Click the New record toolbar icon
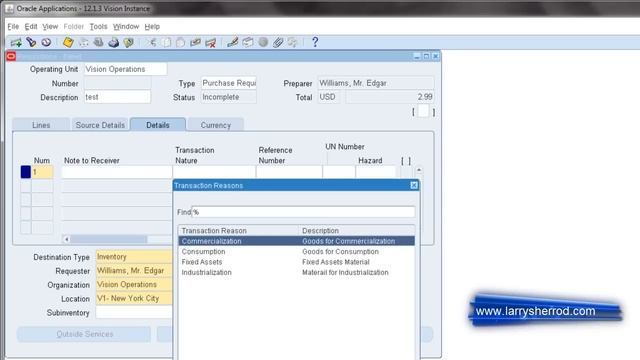 point(16,42)
